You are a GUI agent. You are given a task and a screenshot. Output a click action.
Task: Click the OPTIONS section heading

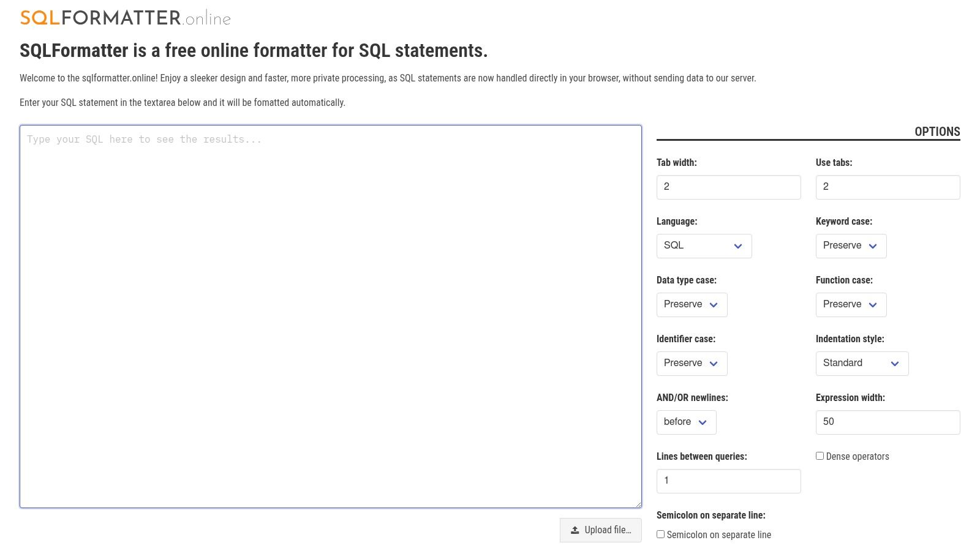[937, 131]
